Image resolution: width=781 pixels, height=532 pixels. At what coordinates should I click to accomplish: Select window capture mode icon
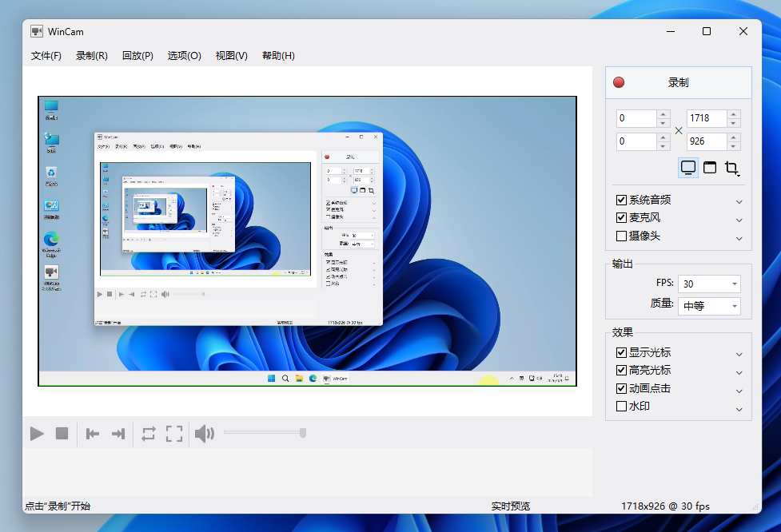pyautogui.click(x=710, y=168)
